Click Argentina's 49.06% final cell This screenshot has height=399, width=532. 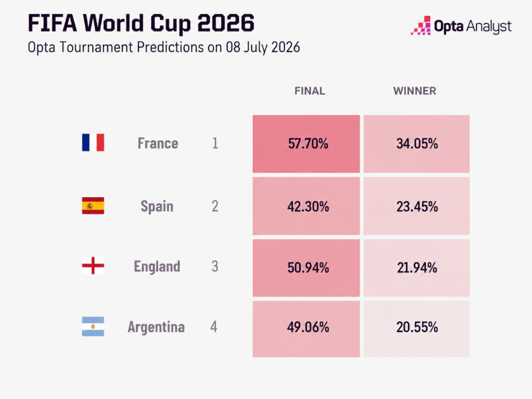tap(306, 329)
